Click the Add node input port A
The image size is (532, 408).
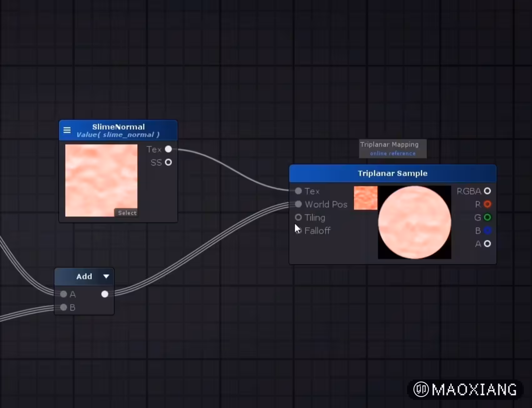[x=63, y=294]
